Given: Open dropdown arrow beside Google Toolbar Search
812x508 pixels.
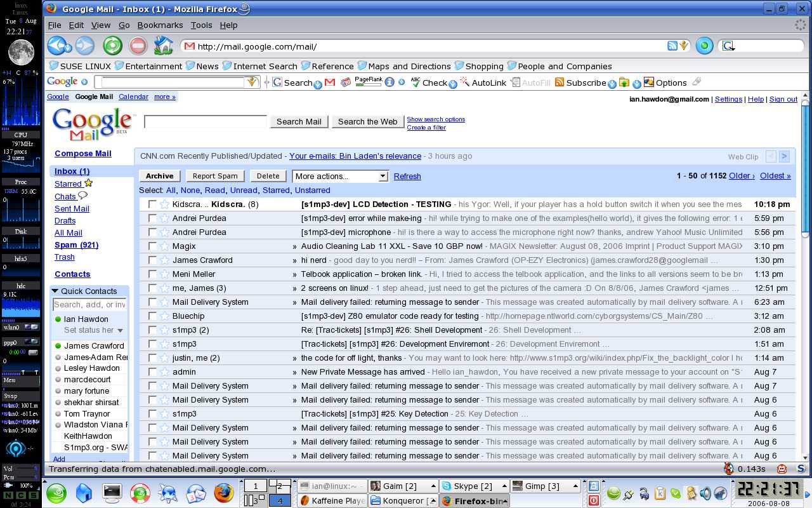Looking at the screenshot, I should [x=318, y=84].
